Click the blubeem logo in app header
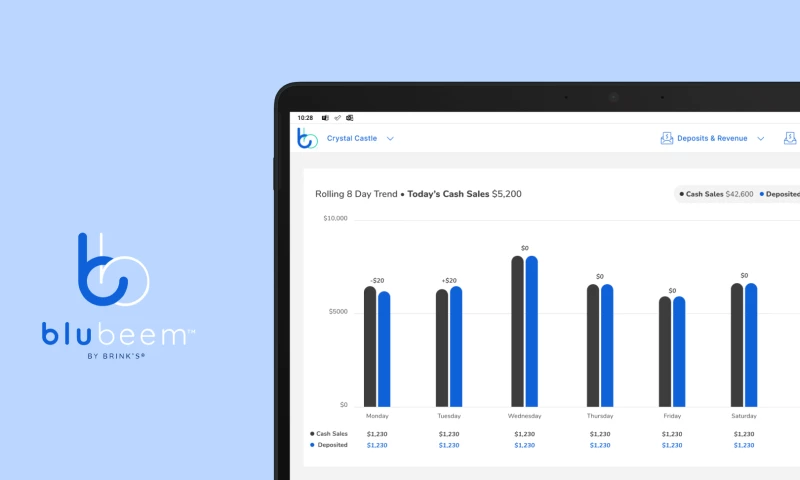This screenshot has width=800, height=480. click(308, 139)
